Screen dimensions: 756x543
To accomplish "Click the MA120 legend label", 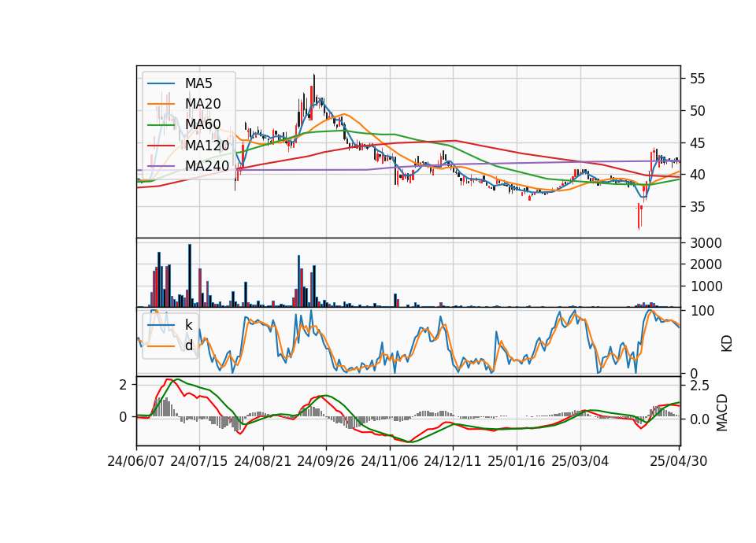I will coord(207,145).
